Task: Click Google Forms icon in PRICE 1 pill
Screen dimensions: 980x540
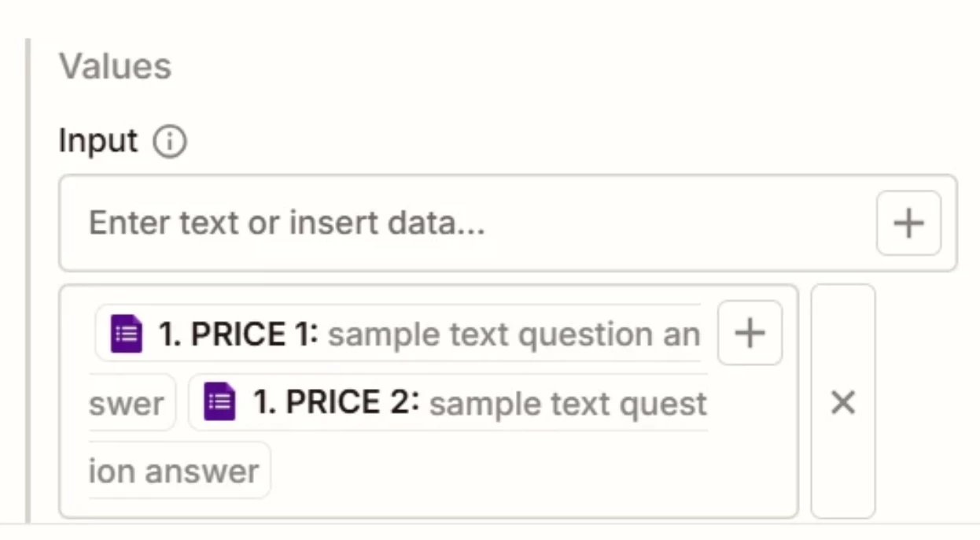Action: 127,334
